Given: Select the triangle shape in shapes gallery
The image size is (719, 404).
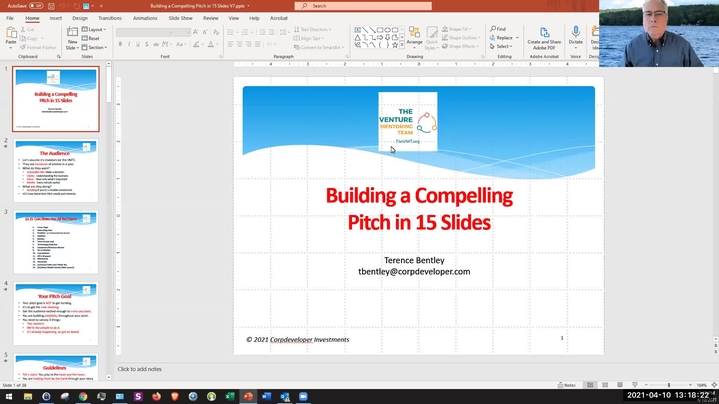Looking at the screenshot, I should click(358, 38).
